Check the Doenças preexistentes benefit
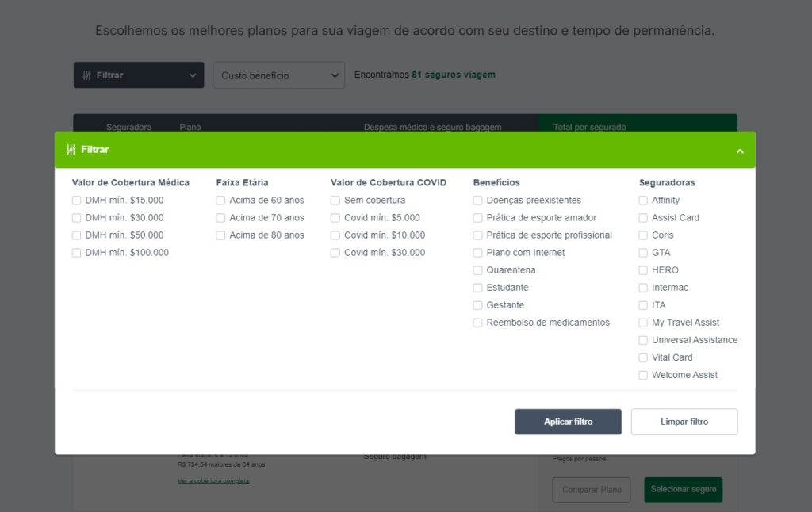The height and width of the screenshot is (512, 812). point(477,201)
